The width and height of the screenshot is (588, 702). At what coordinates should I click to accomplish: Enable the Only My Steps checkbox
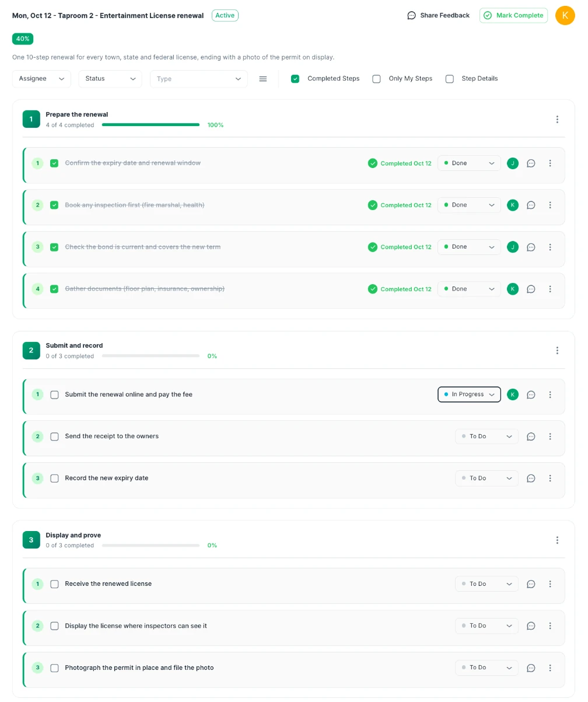coord(377,79)
